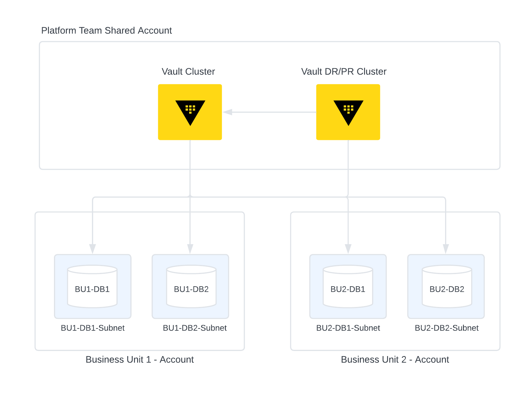This screenshot has width=532, height=393.
Task: Select the arrowhead entering BU2-DB2 subnet
Action: click(446, 248)
